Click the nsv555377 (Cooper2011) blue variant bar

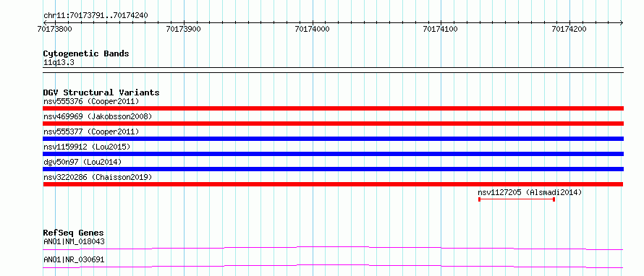pyautogui.click(x=333, y=139)
